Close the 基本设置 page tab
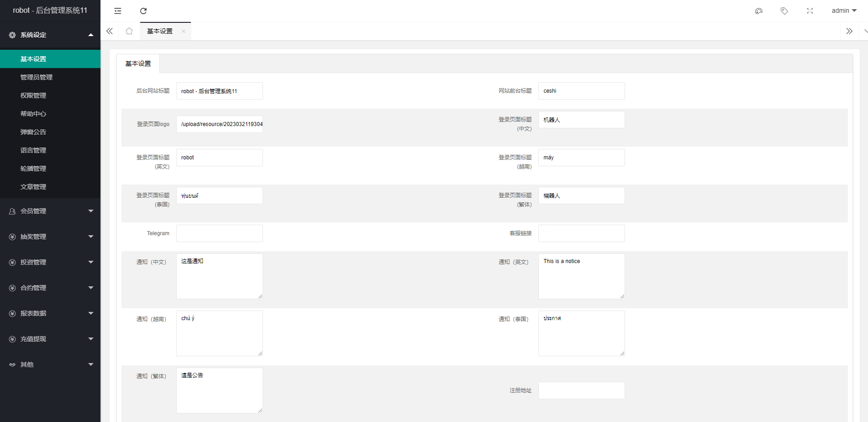The width and height of the screenshot is (868, 422). (184, 32)
